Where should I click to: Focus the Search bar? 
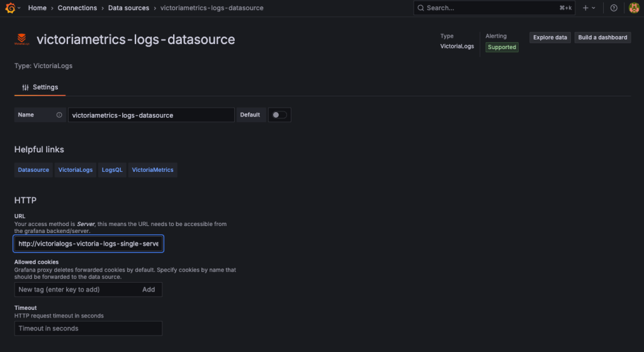point(494,8)
